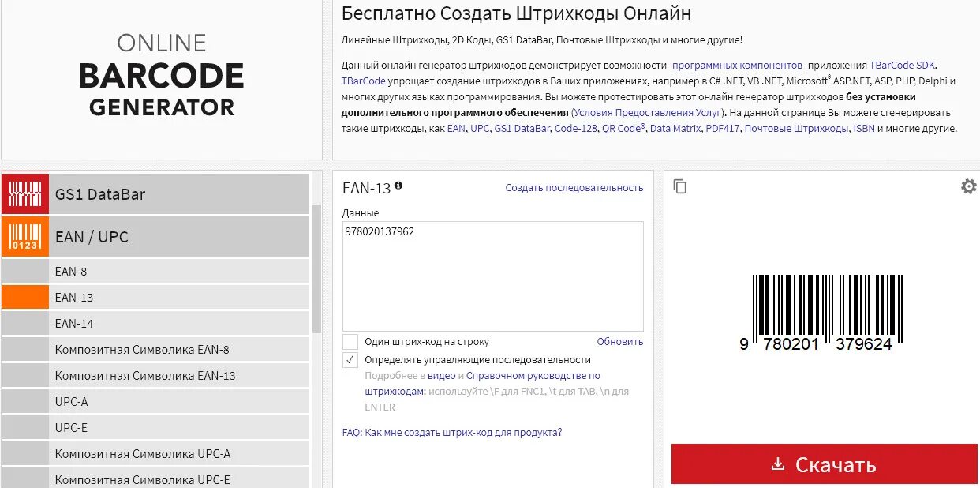Click the UPC link in description
Viewport: 980px width, 488px height.
click(480, 128)
